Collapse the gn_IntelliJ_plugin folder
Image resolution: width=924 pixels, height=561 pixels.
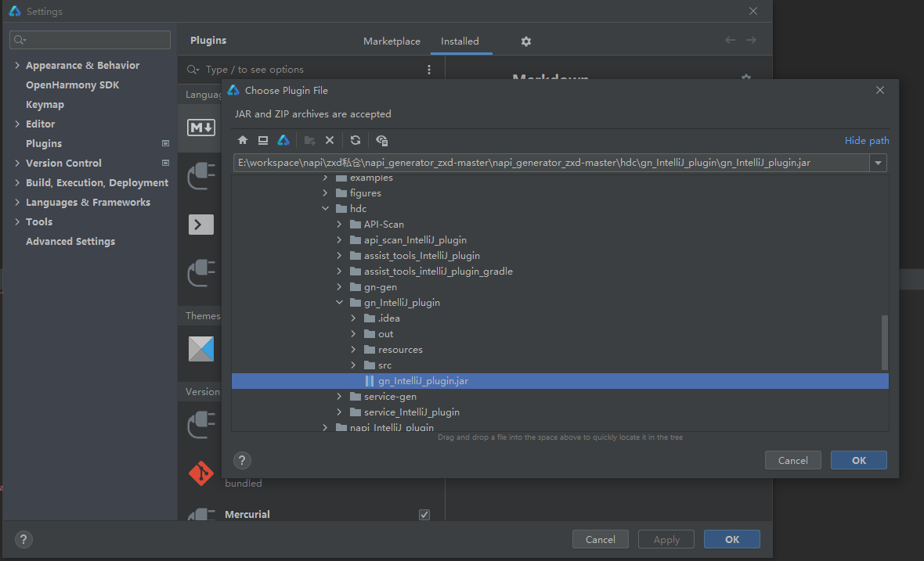340,303
